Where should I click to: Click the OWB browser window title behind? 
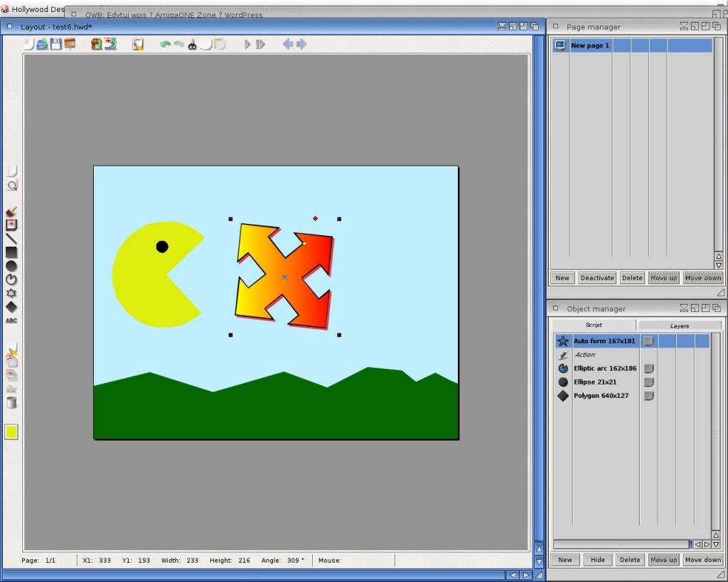tap(173, 15)
